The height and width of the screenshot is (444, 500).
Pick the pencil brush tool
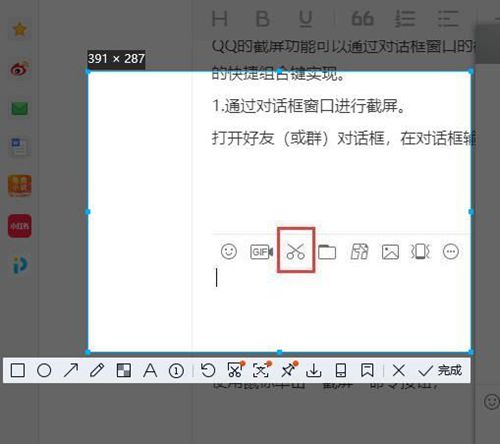pos(97,370)
